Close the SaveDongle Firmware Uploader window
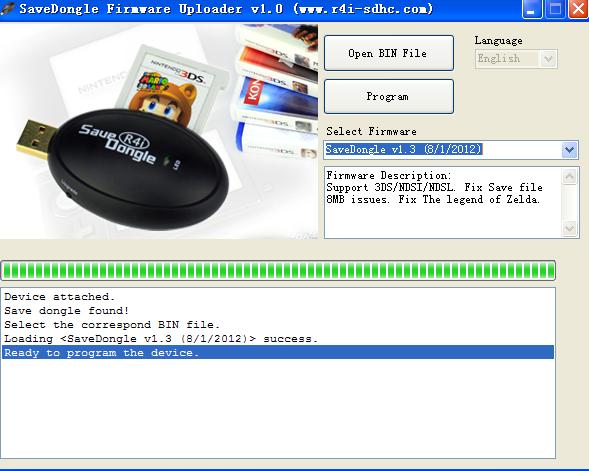 pyautogui.click(x=578, y=9)
